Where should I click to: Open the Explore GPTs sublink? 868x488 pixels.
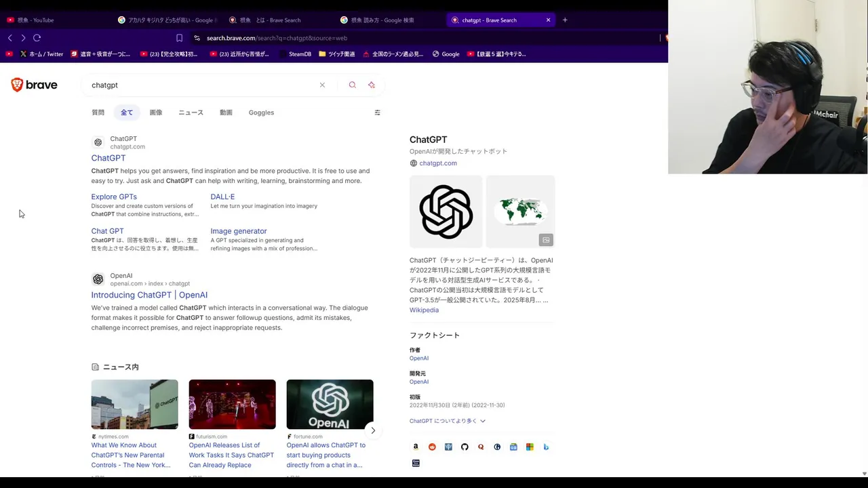coord(114,197)
